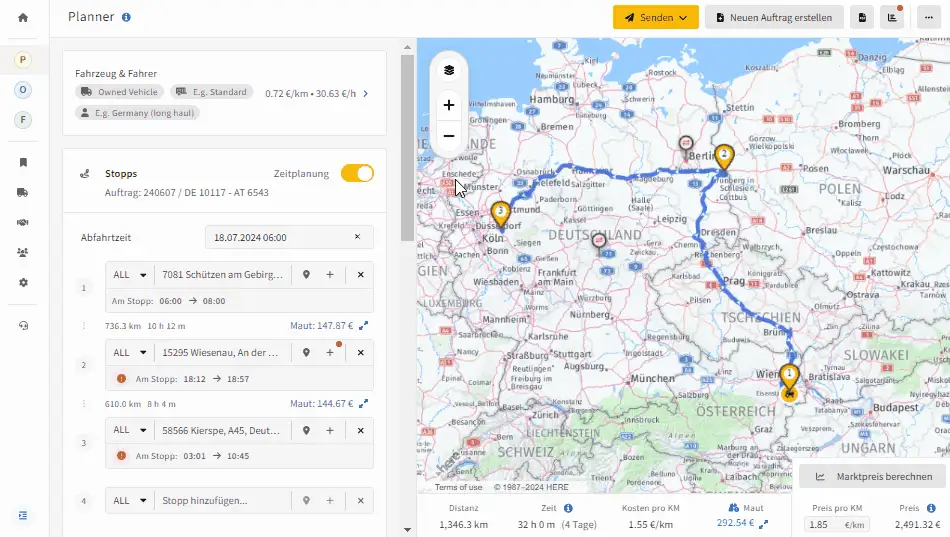Expand Fahrzeug & Fahrer cost details chevron

(x=365, y=93)
